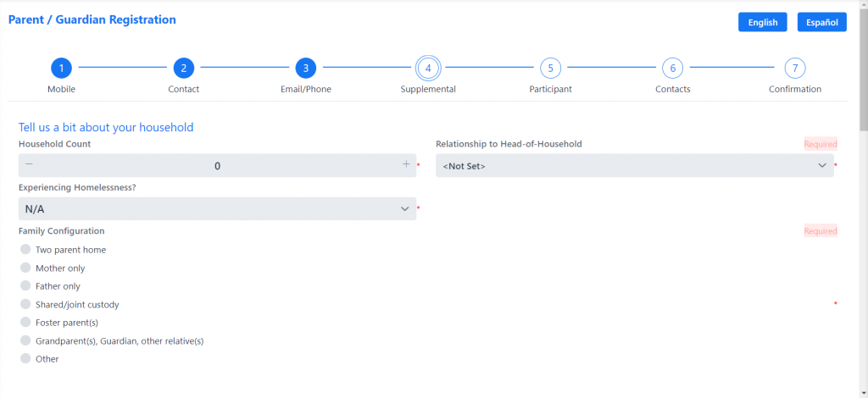This screenshot has height=398, width=868.
Task: Open Relationship to Head-of-Household dropdown
Action: [x=634, y=165]
